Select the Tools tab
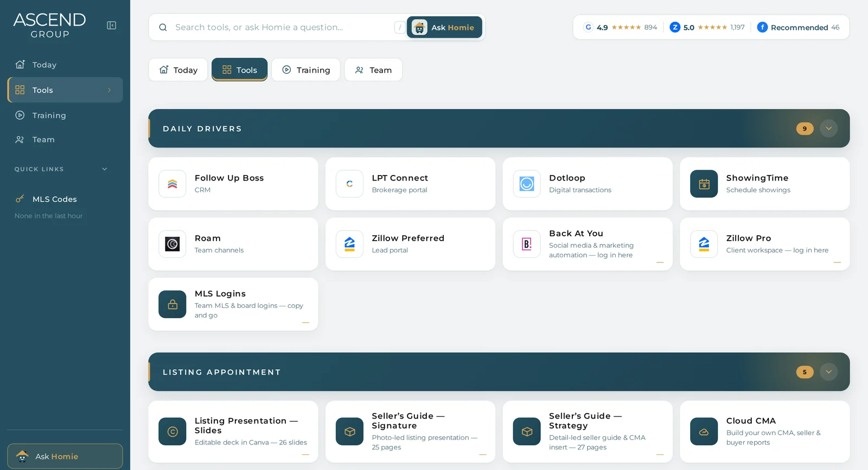This screenshot has height=470, width=868. [239, 70]
